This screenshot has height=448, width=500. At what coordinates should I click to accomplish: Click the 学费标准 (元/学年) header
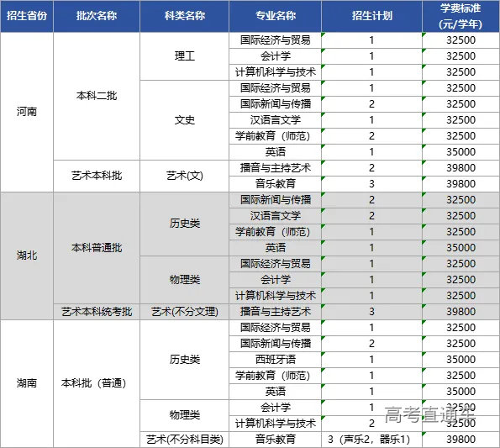(x=461, y=16)
